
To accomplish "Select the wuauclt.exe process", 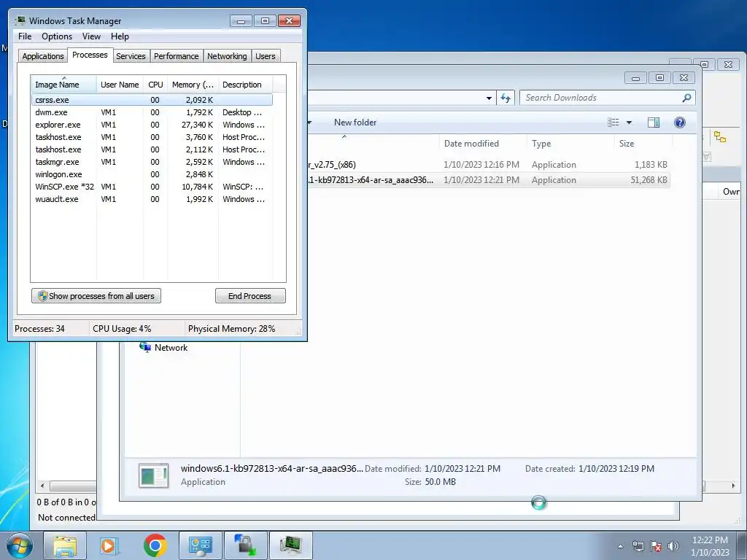I will point(152,199).
